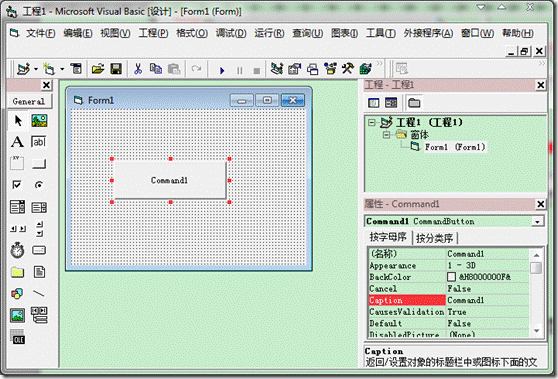Click the BackColor color swatch
The height and width of the screenshot is (379, 558).
point(451,277)
